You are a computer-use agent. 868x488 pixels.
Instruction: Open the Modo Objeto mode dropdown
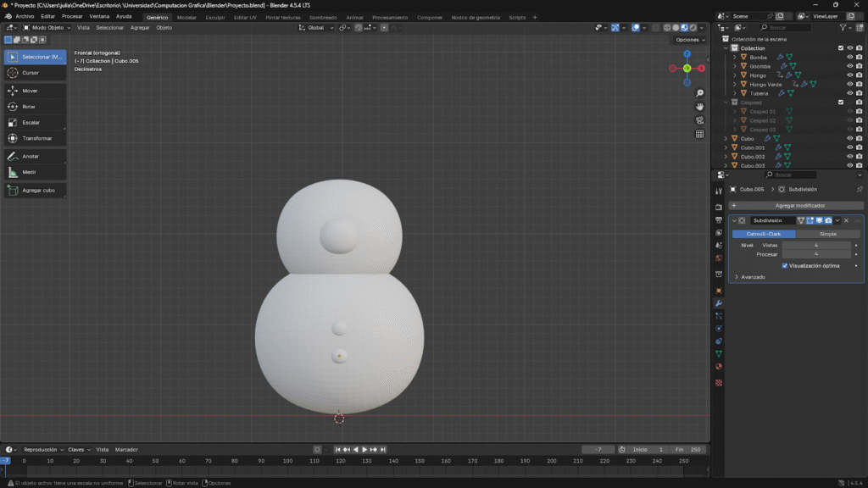47,27
